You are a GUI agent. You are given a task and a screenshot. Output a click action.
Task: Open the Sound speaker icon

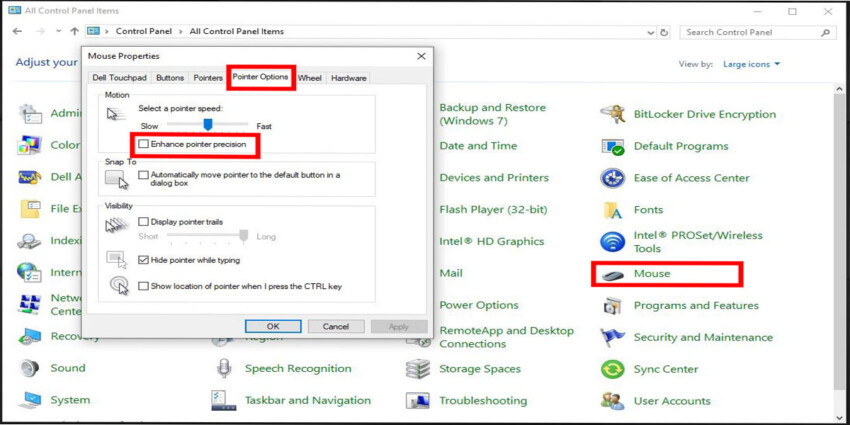coord(29,368)
